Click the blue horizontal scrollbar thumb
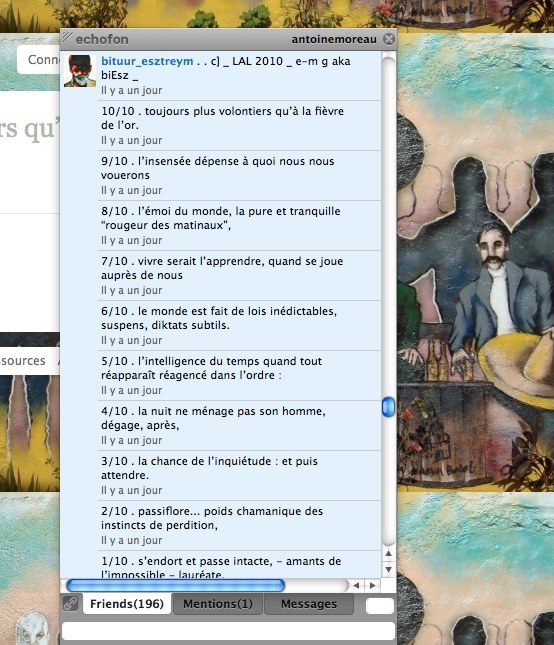Screen dimensions: 554x645 pyautogui.click(x=176, y=585)
